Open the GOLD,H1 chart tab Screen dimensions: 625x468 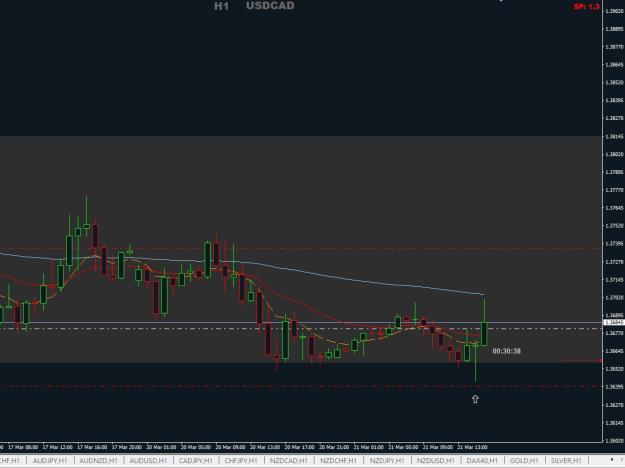pos(524,460)
